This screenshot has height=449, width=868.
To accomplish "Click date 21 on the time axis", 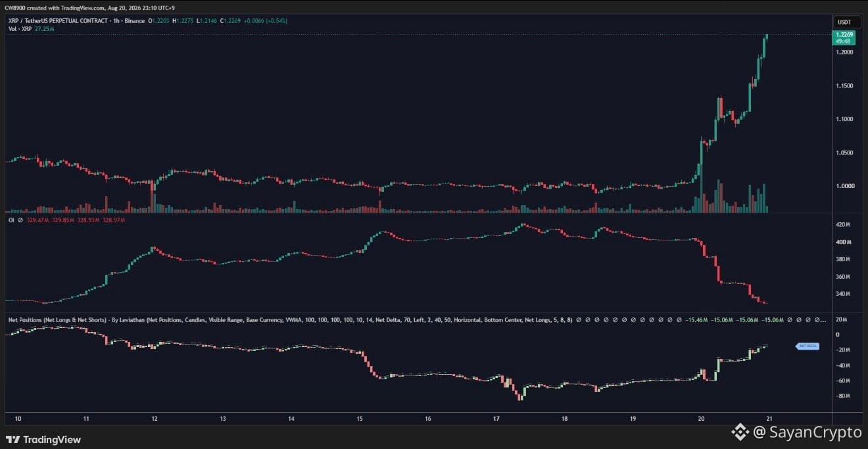I will [769, 418].
